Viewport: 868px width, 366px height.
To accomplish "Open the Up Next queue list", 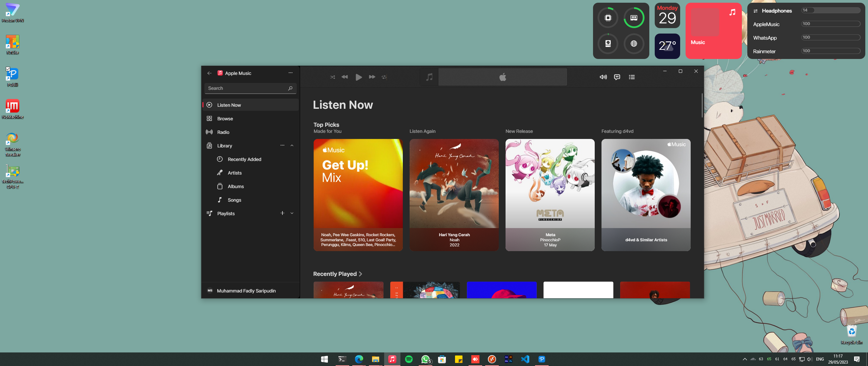I will 632,77.
